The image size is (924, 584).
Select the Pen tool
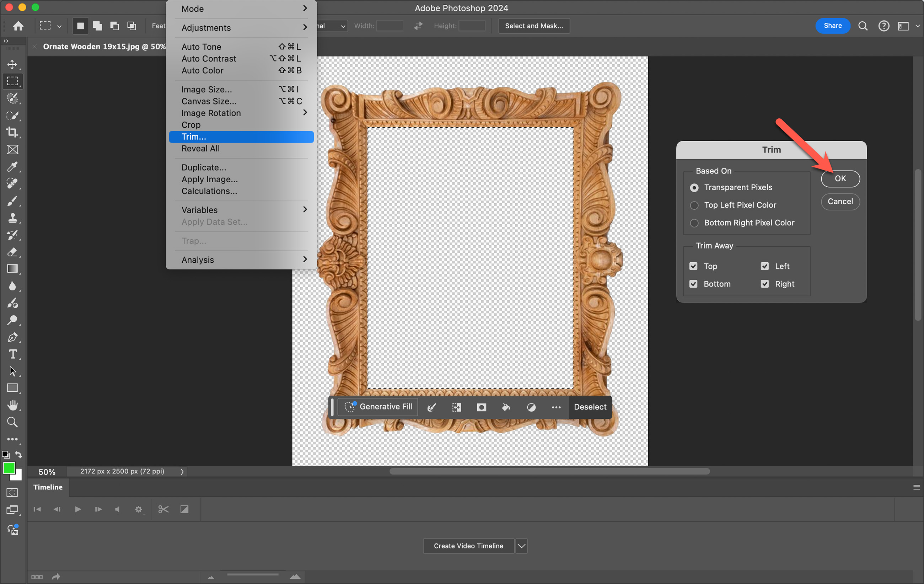click(x=12, y=337)
